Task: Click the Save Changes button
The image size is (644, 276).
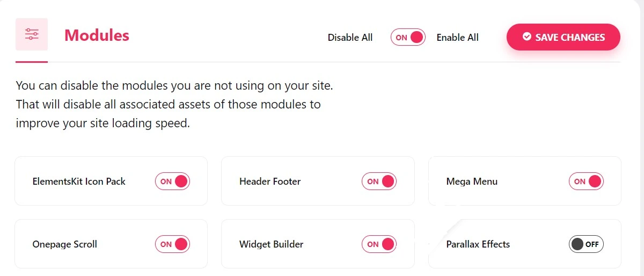Action: [563, 37]
